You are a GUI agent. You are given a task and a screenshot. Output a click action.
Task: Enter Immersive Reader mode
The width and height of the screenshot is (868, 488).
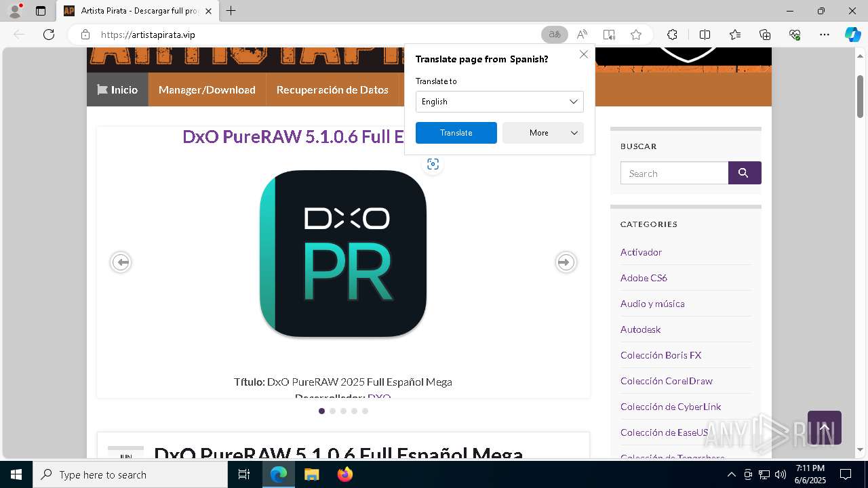click(609, 35)
